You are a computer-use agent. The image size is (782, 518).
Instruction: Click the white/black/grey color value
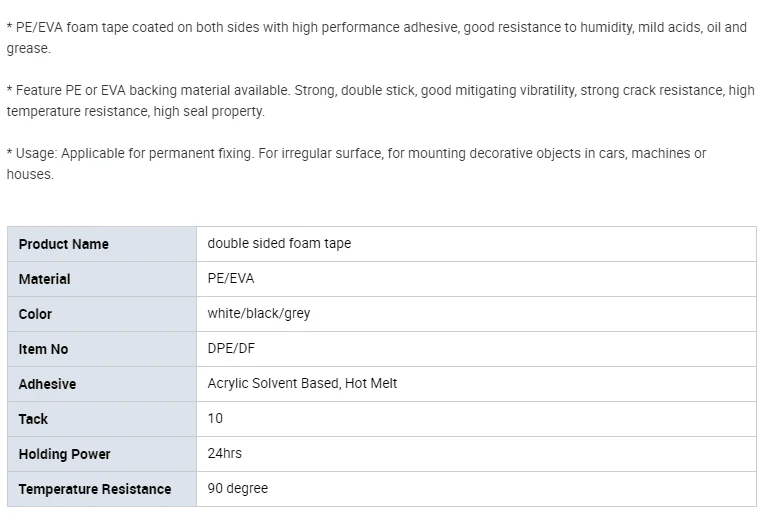259,313
